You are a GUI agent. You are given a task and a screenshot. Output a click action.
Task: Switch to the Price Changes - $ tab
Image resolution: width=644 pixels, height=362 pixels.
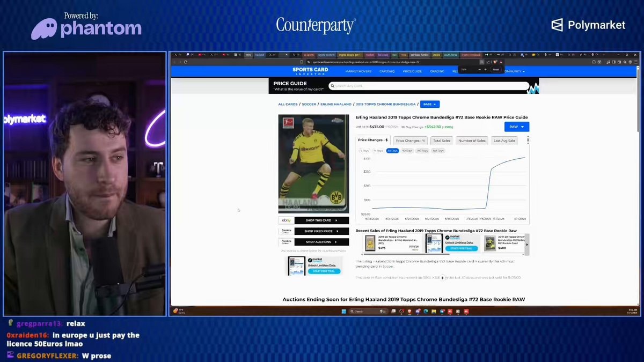pos(373,141)
